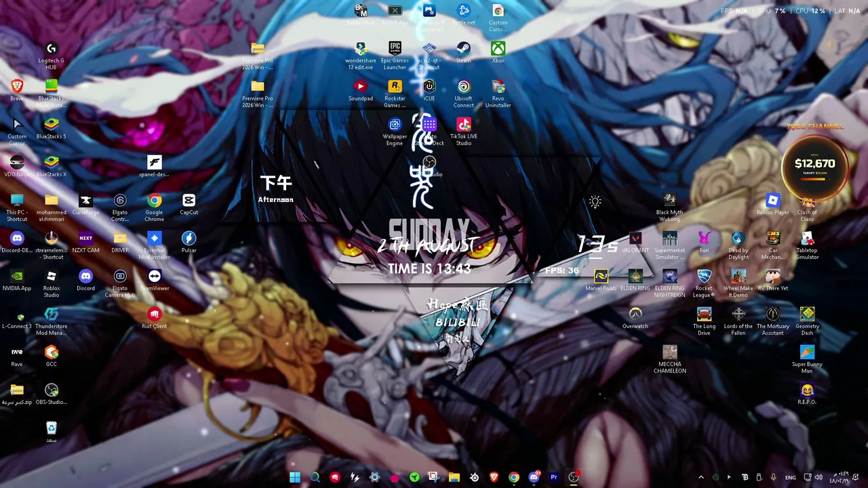
Task: Launch the Brave desktop shortcut
Action: [x=17, y=90]
